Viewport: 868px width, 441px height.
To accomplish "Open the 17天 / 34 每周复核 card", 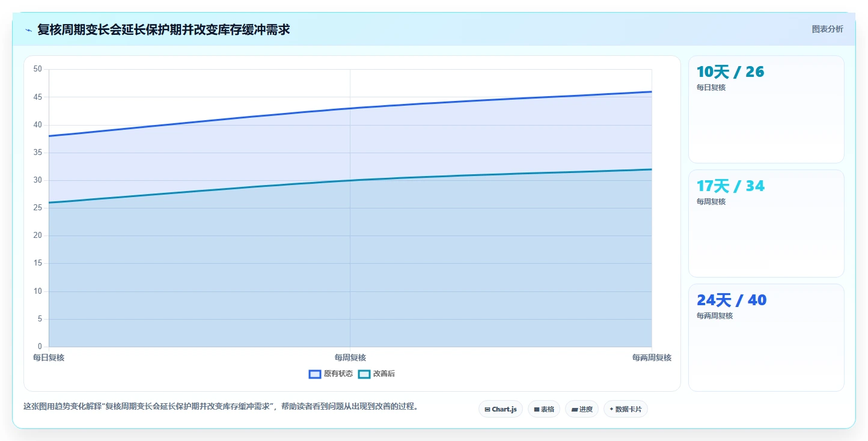I will pos(766,224).
